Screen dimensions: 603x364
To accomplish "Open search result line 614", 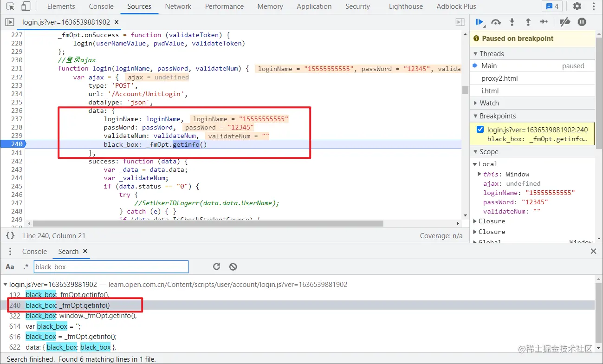I will point(297,326).
